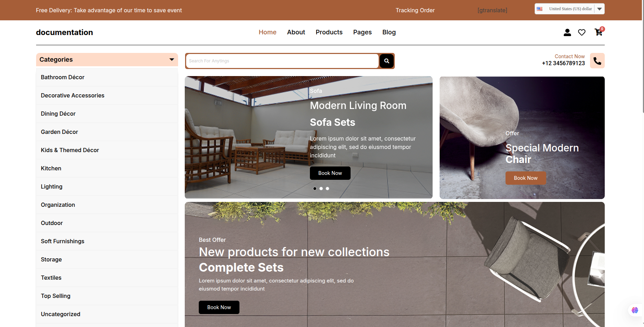Click the search magnifier button

tap(387, 61)
